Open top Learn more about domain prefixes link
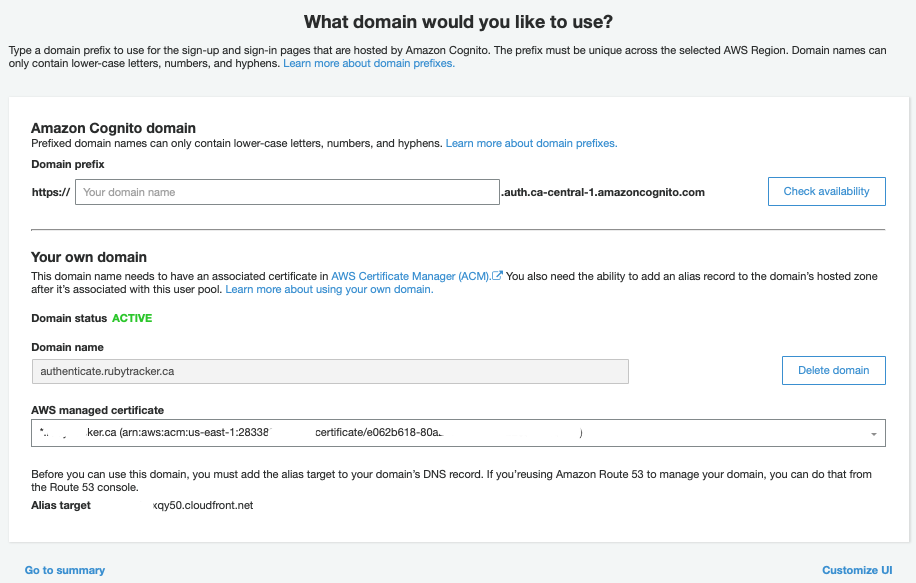Image resolution: width=916 pixels, height=583 pixels. click(x=369, y=63)
